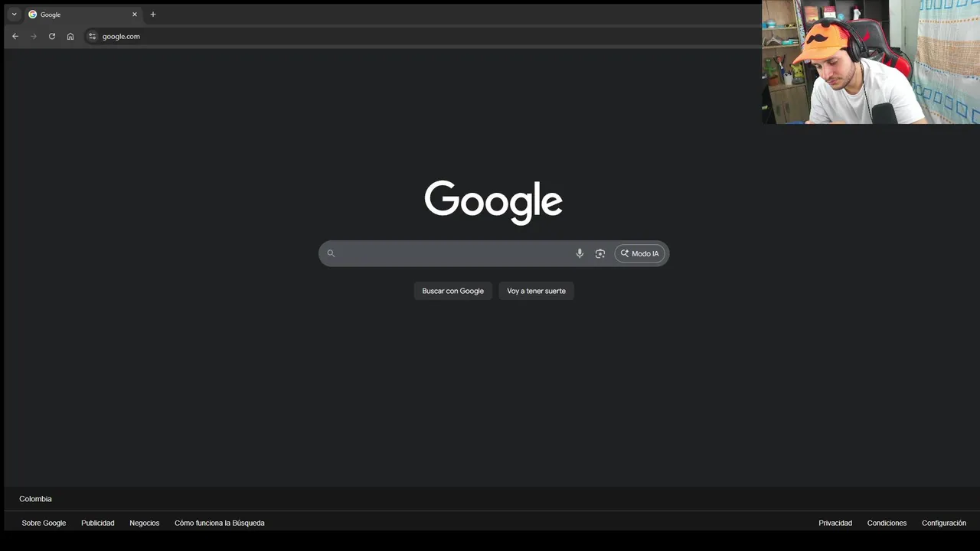Image resolution: width=980 pixels, height=551 pixels.
Task: Go back to the previous page
Action: [15, 36]
